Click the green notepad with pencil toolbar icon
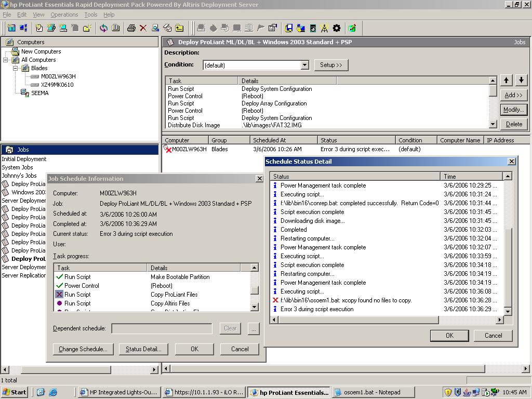Screen dimensions: 532x399 point(352,28)
